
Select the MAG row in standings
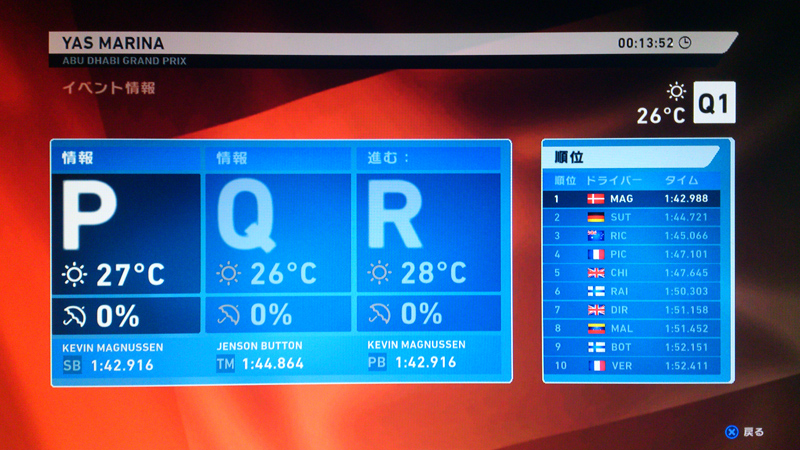632,198
